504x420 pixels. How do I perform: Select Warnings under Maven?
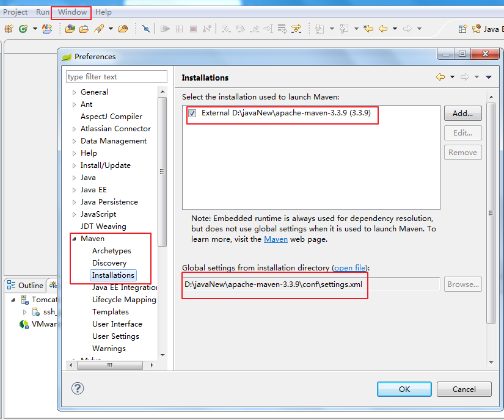(x=109, y=348)
